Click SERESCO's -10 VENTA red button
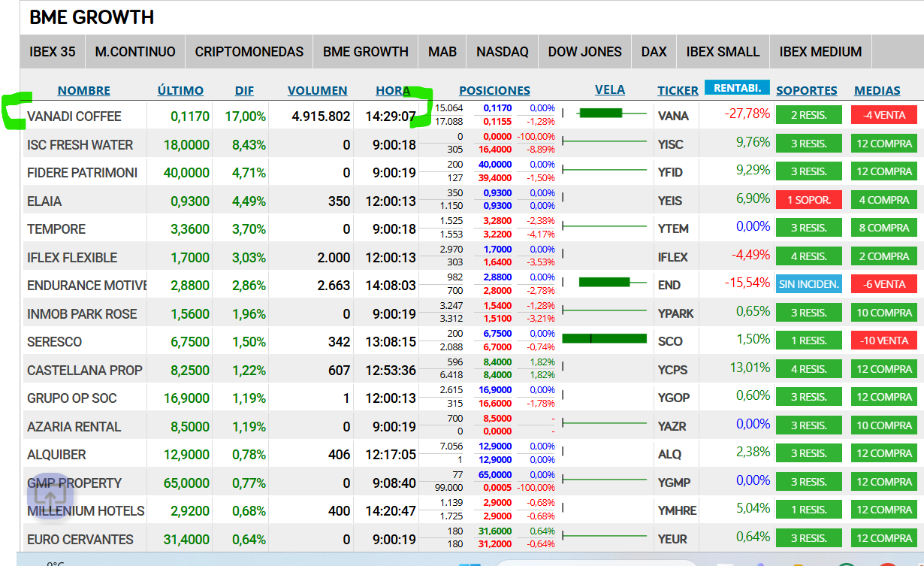This screenshot has width=924, height=566. click(x=884, y=341)
